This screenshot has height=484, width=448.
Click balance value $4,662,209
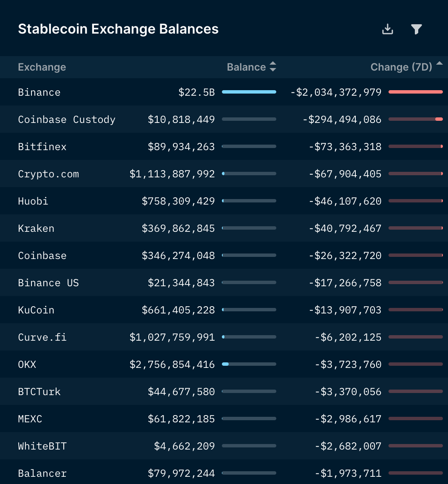(184, 446)
